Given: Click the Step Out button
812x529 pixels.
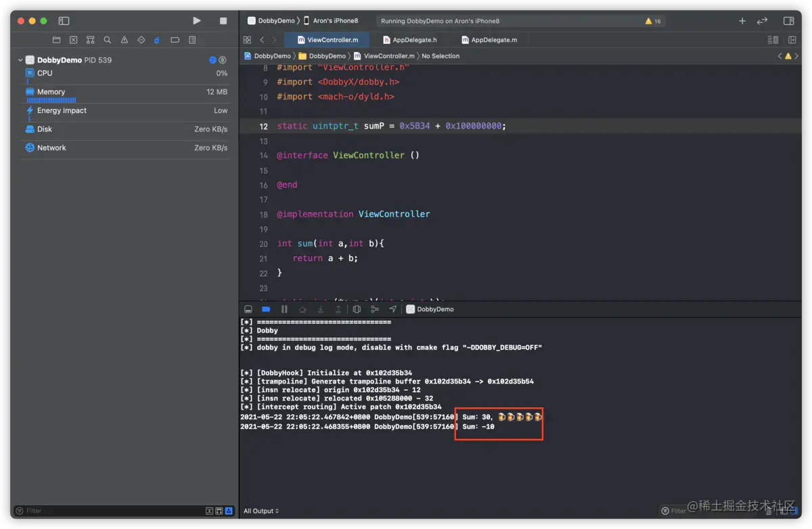Looking at the screenshot, I should [x=338, y=309].
